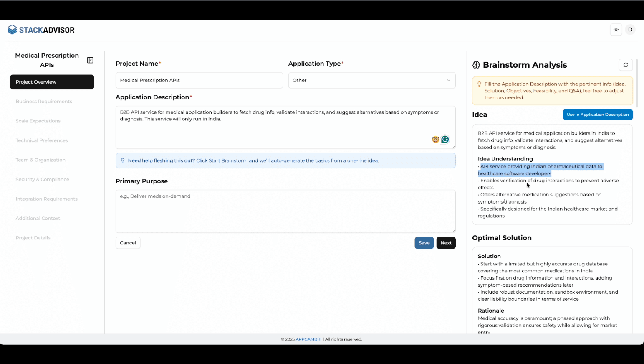Go to Technical Preferences section
Viewport: 644px width, 364px height.
coord(42,140)
